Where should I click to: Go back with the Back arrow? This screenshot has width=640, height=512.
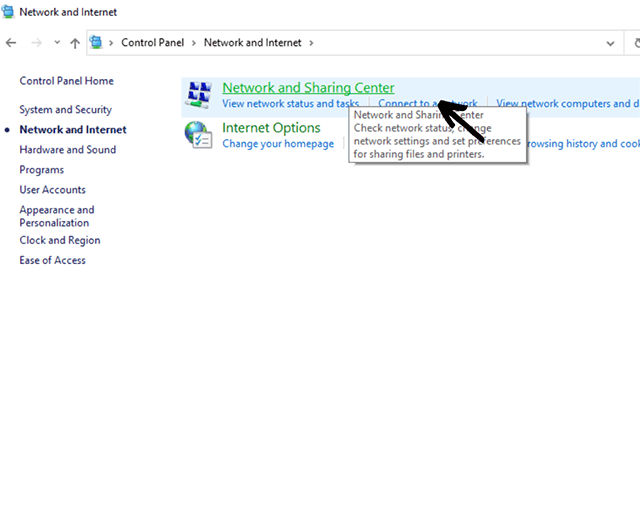11,42
